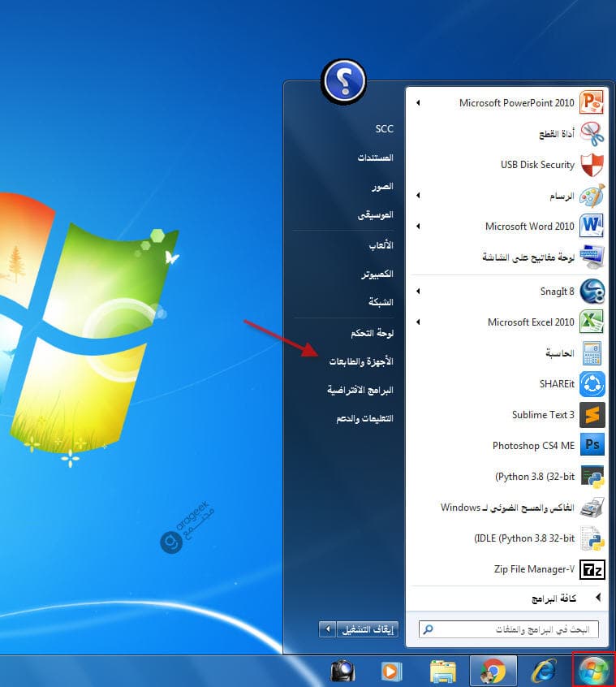This screenshot has height=687, width=616.
Task: Open the Snagit 8 icon
Action: (592, 291)
